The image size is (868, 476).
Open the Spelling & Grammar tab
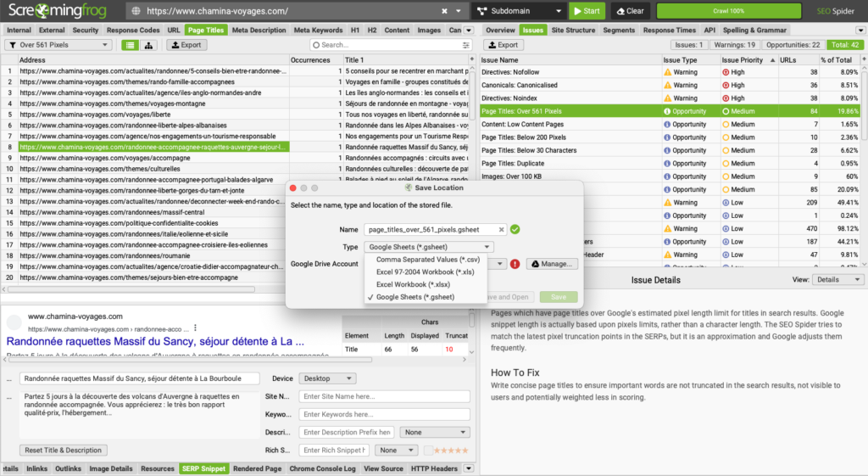754,31
